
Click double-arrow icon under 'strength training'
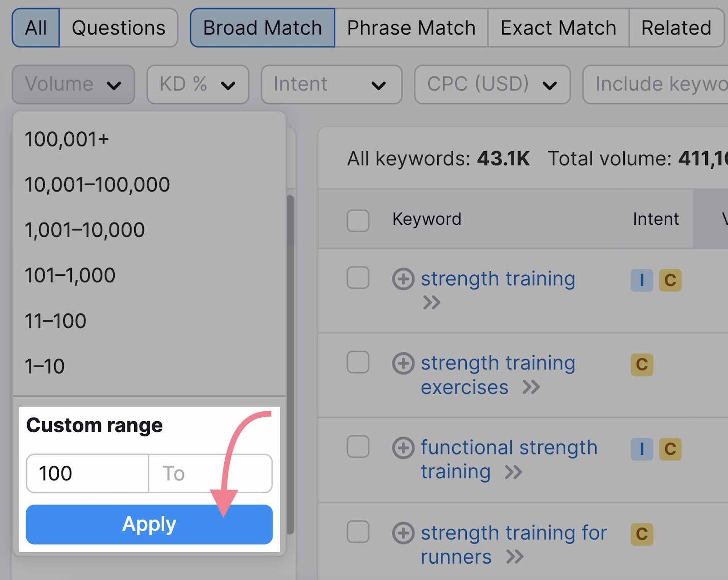point(431,303)
